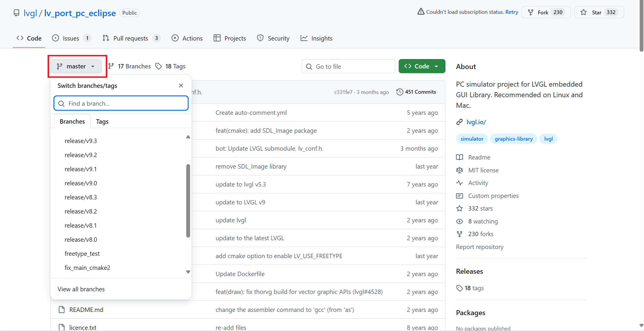Click the commit history clock icon

coord(400,92)
